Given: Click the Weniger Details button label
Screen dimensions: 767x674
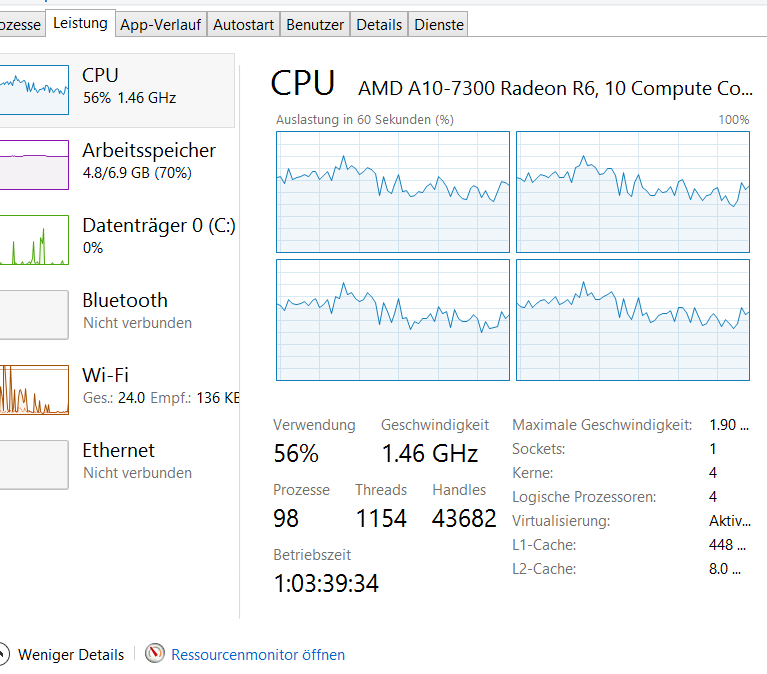Looking at the screenshot, I should [71, 654].
